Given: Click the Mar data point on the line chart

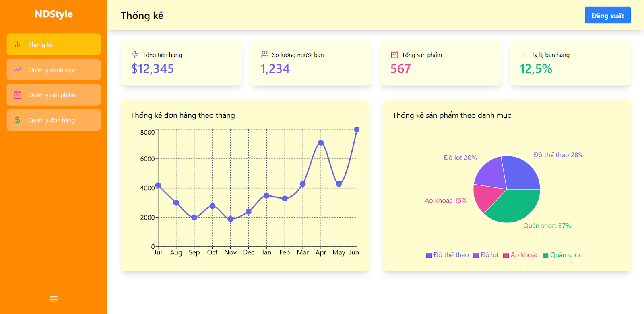Looking at the screenshot, I should pyautogui.click(x=303, y=184).
